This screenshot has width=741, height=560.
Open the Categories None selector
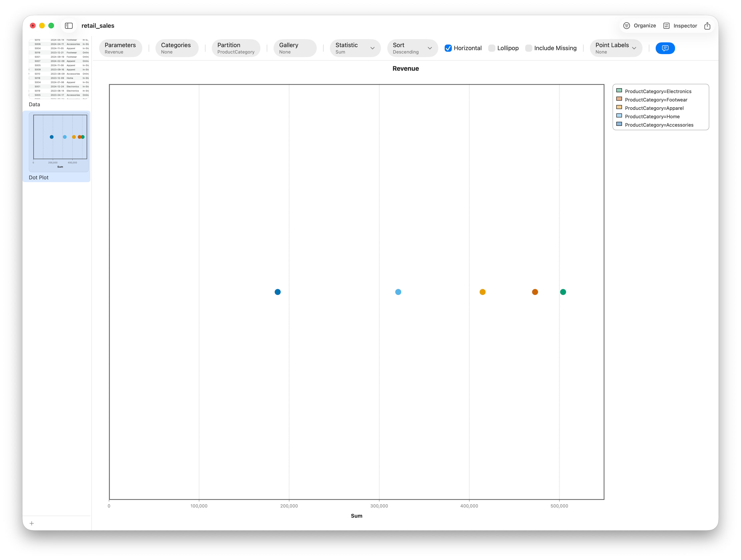click(x=176, y=48)
